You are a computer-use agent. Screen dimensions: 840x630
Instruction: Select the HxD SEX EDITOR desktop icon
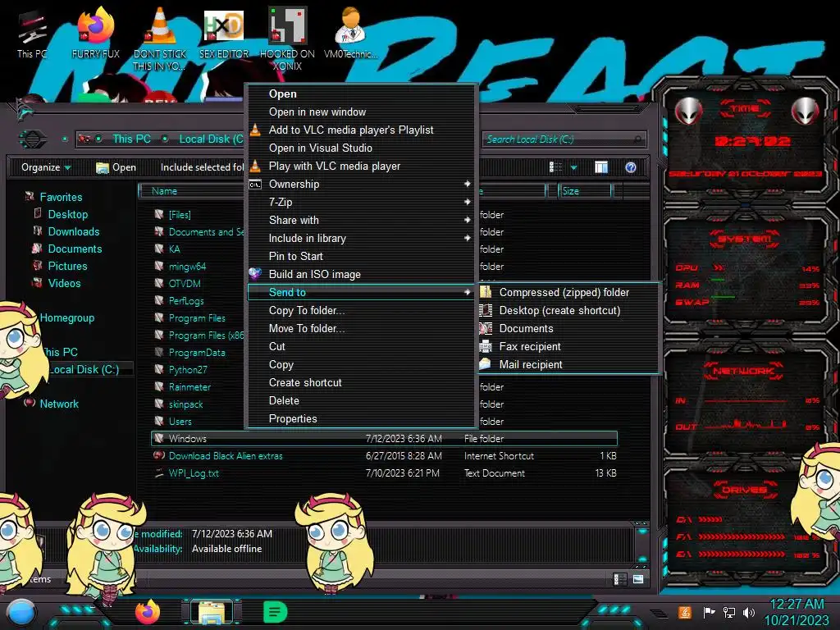[224, 32]
